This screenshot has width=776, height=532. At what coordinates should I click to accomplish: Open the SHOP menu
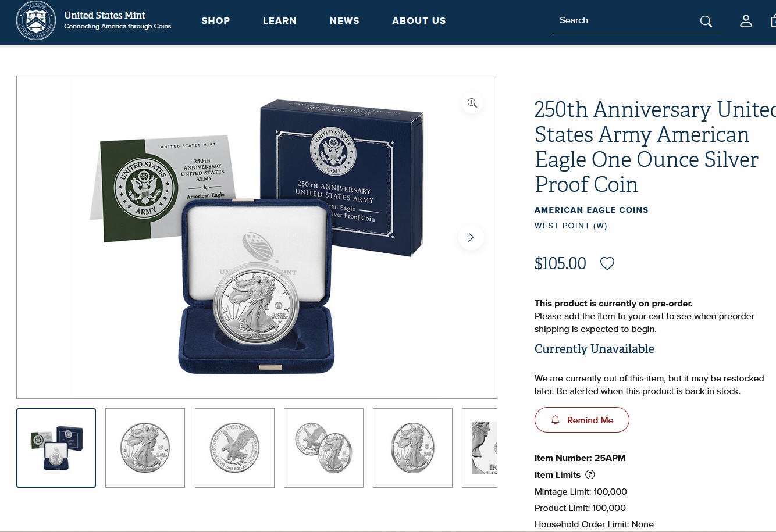coord(216,20)
